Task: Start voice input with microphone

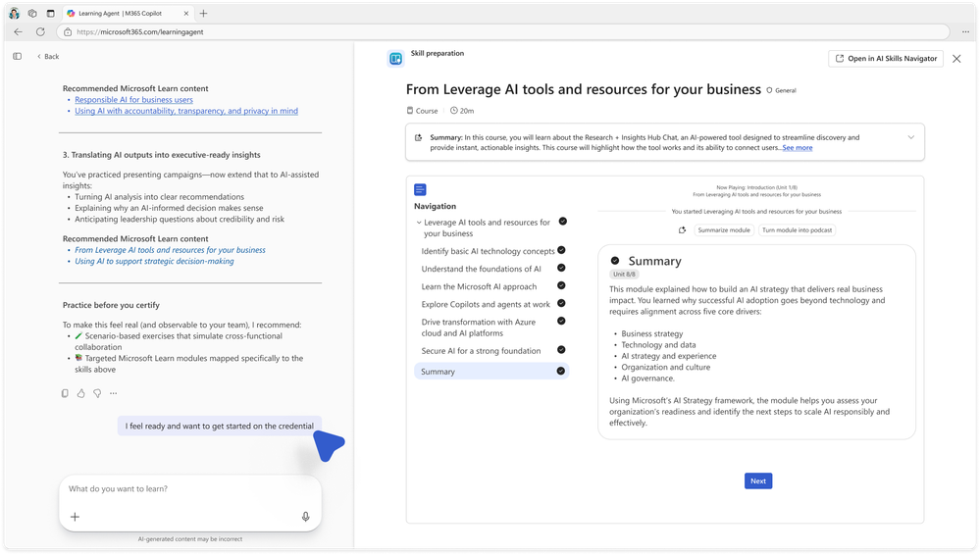Action: tap(306, 517)
